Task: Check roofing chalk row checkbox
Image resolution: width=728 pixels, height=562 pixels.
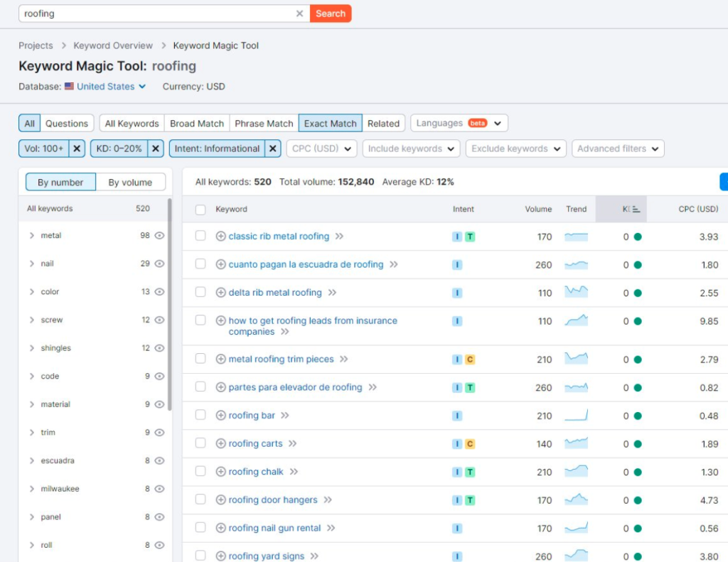Action: pos(200,471)
